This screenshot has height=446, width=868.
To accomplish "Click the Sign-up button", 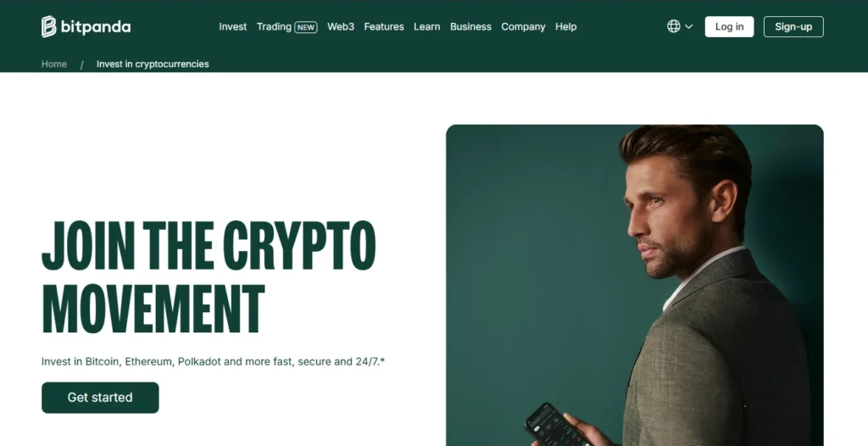I will [793, 26].
